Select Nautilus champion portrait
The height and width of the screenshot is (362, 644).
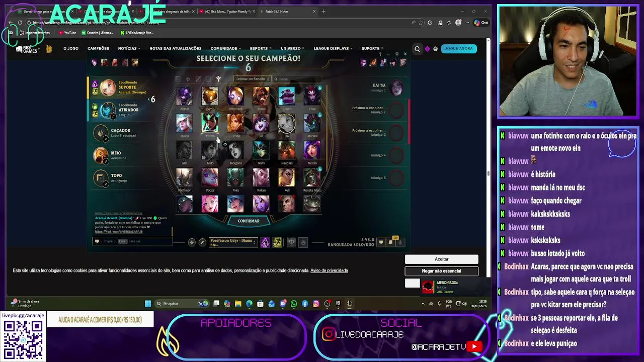(x=287, y=150)
